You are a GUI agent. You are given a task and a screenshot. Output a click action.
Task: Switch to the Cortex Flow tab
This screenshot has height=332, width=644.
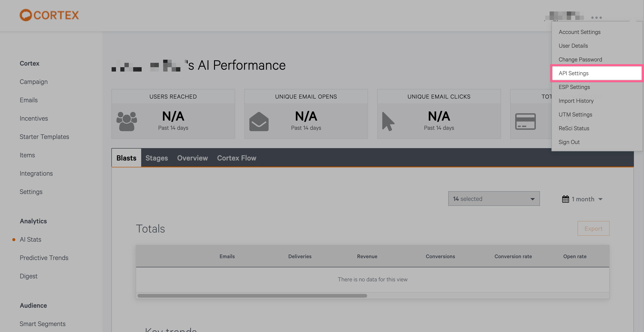point(237,158)
